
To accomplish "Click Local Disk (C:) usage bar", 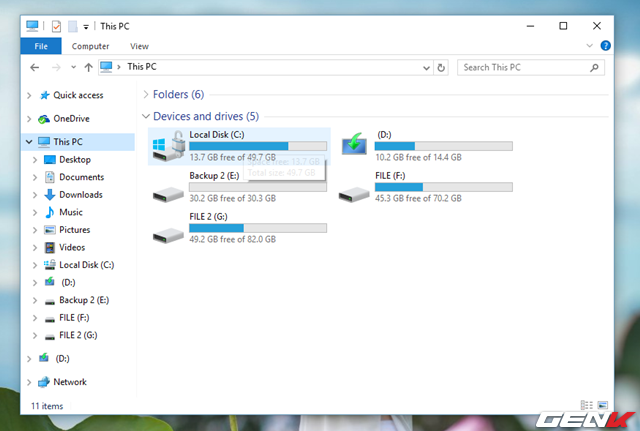I will pyautogui.click(x=258, y=146).
